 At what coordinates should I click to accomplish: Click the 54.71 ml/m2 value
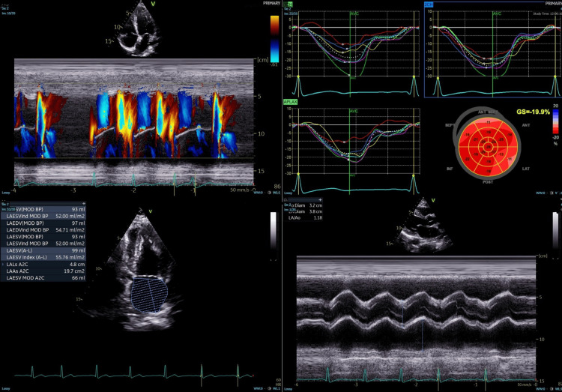coord(70,230)
